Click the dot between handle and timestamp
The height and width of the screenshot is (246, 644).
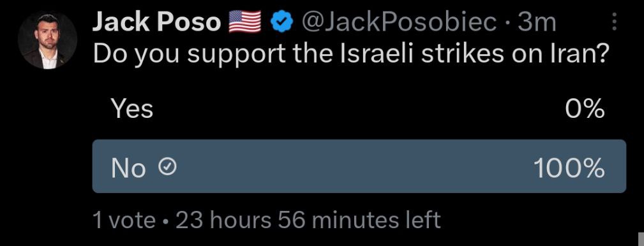pos(507,23)
